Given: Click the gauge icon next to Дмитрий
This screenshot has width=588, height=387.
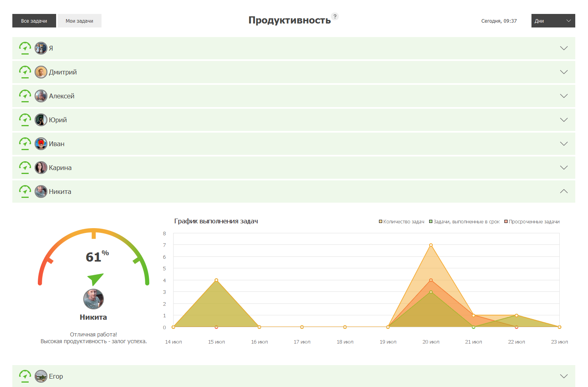Looking at the screenshot, I should pos(25,72).
